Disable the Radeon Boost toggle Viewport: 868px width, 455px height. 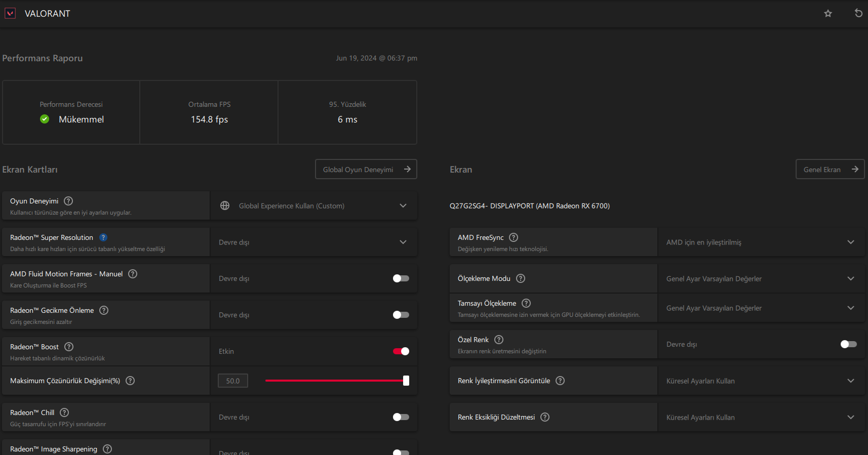401,351
